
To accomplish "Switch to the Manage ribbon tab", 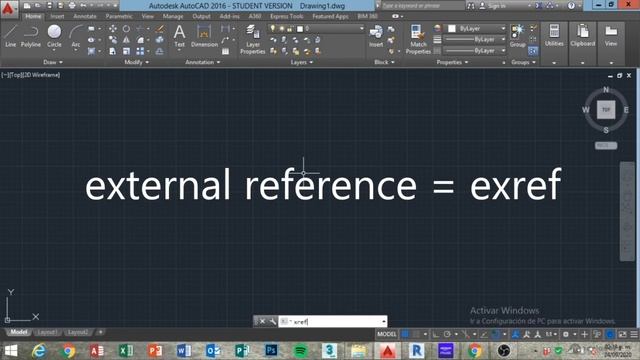I will coord(173,16).
